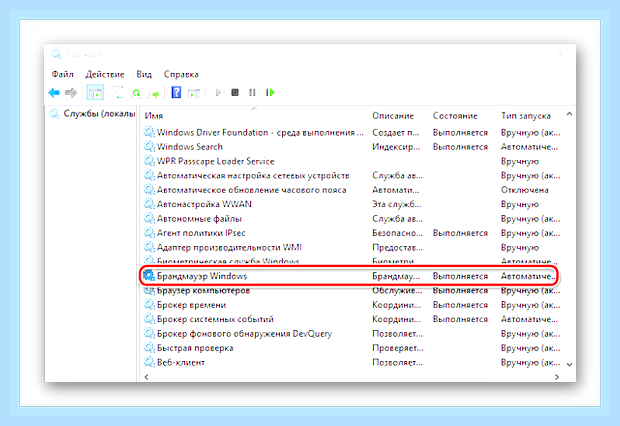Toggle the console tree pane toolbar icon
620x426 pixels.
(95, 93)
